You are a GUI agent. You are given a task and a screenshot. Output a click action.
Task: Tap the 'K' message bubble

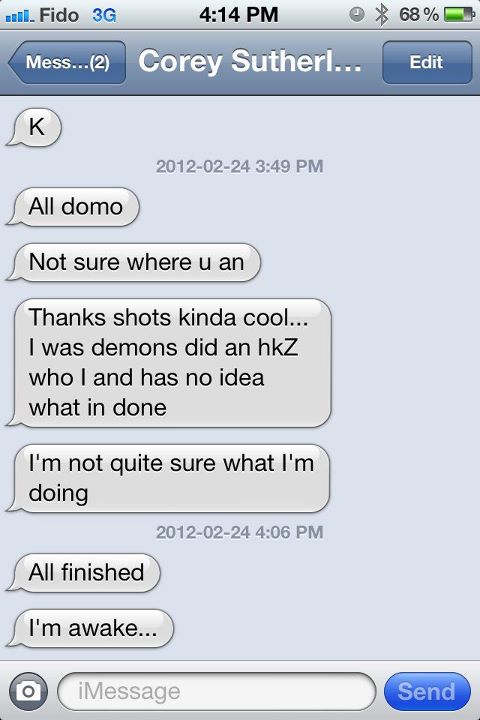[x=34, y=127]
